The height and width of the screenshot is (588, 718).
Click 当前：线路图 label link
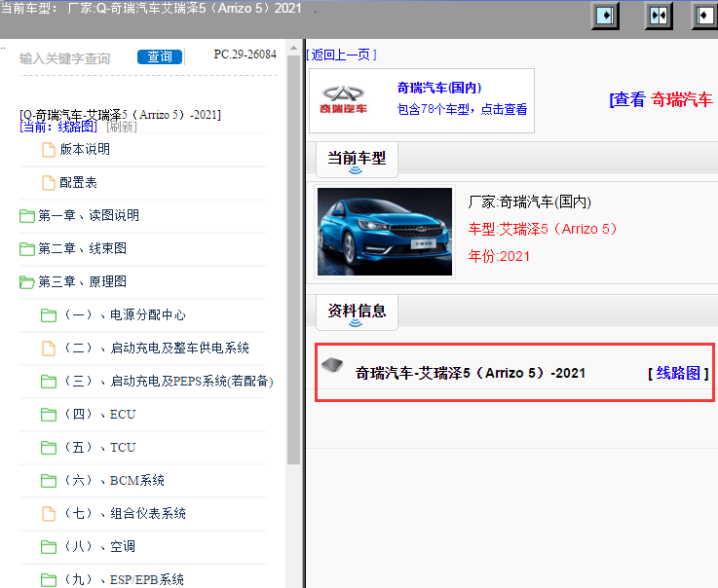58,127
